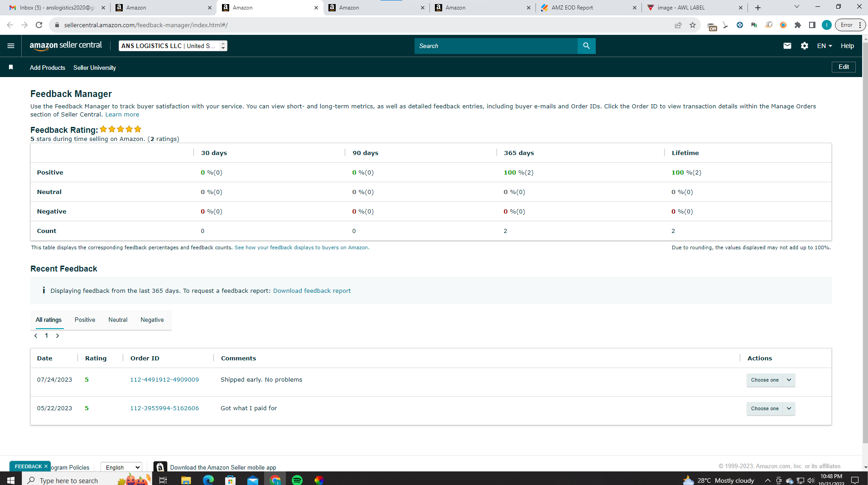Viewport: 868px width, 485px height.
Task: Open the notifications center in system tray
Action: pyautogui.click(x=855, y=480)
